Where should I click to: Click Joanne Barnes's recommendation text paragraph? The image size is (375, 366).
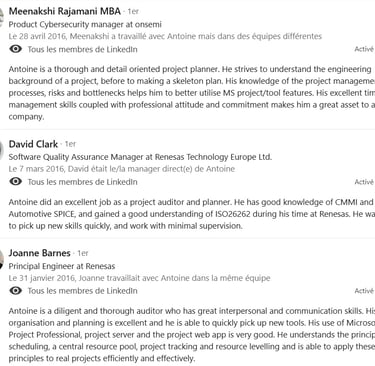[x=192, y=334]
